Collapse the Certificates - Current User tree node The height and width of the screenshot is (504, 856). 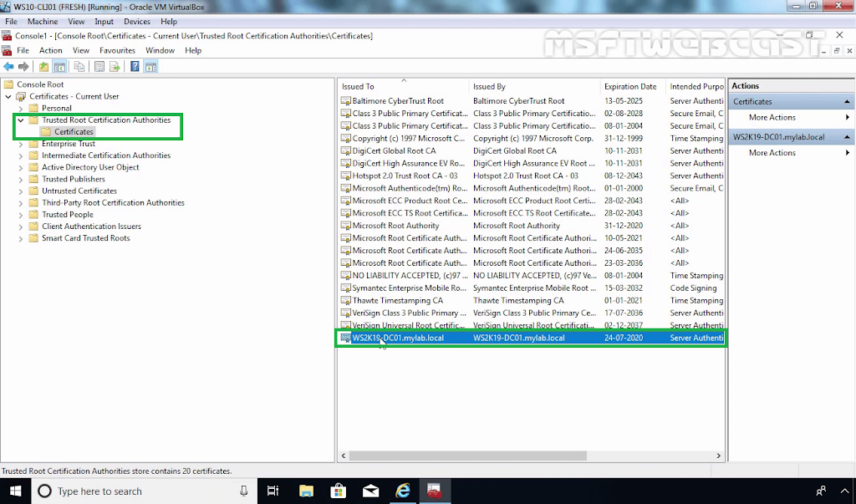pyautogui.click(x=8, y=97)
